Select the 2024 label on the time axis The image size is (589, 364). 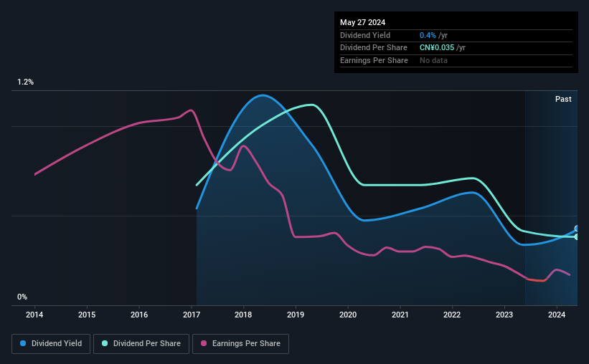tap(556, 315)
